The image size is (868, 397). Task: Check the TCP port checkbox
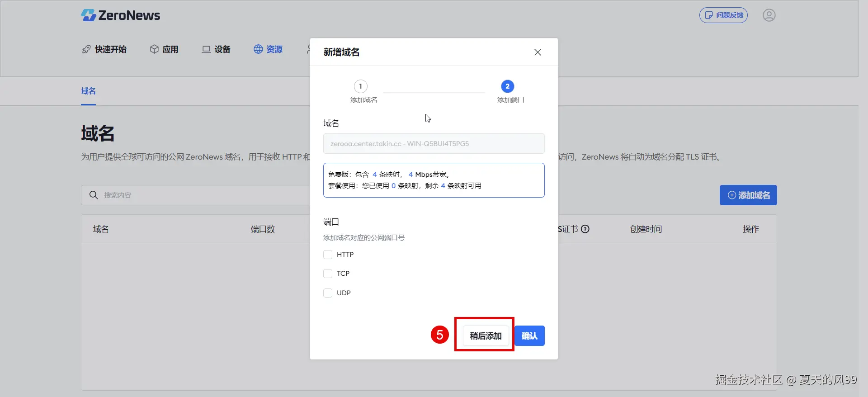click(x=328, y=274)
